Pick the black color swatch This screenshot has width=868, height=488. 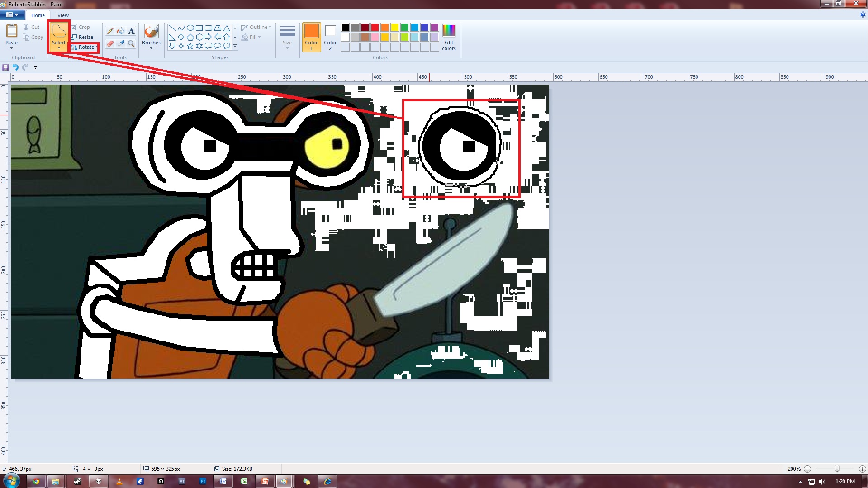[345, 27]
